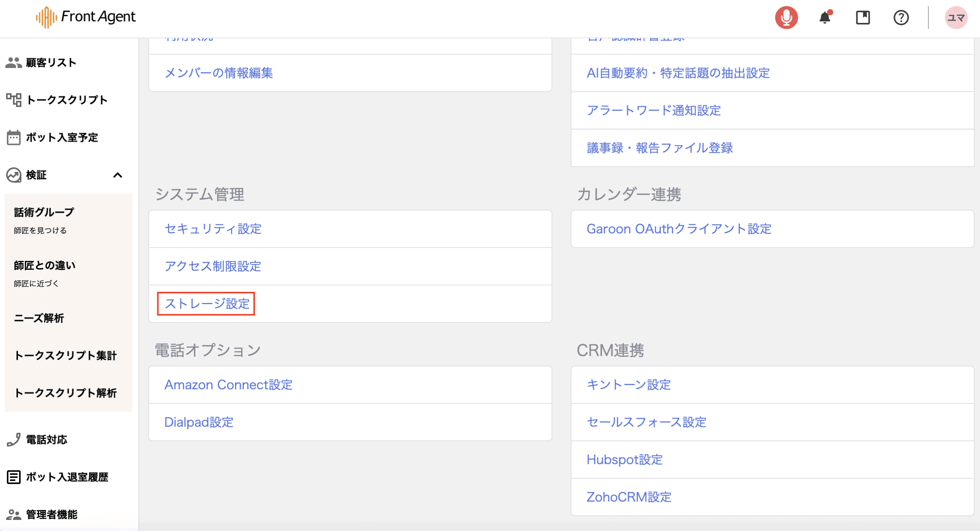Click the red microphone recording icon
Viewport: 980px width, 531px height.
(786, 18)
